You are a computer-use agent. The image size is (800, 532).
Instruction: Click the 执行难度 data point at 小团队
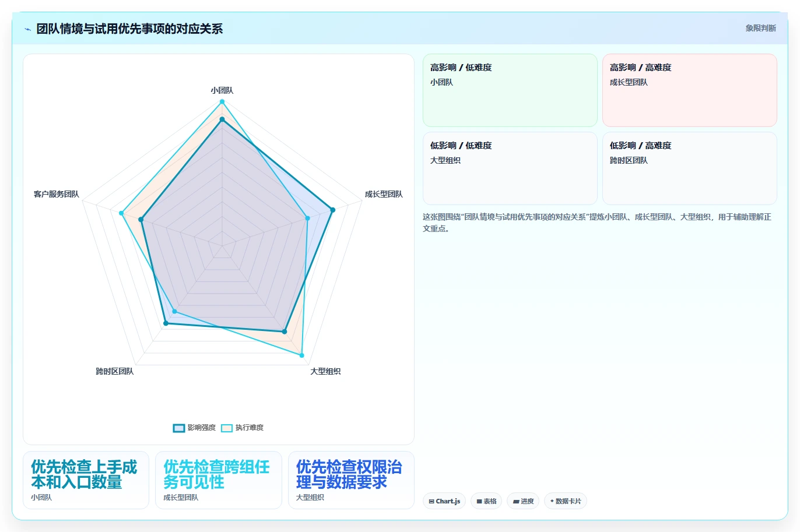click(x=222, y=102)
